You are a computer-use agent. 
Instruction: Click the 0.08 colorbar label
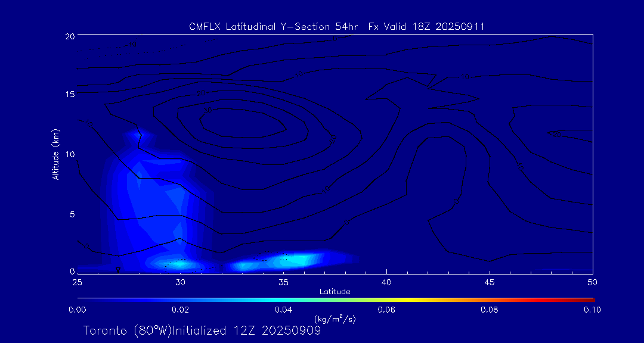[x=489, y=310]
